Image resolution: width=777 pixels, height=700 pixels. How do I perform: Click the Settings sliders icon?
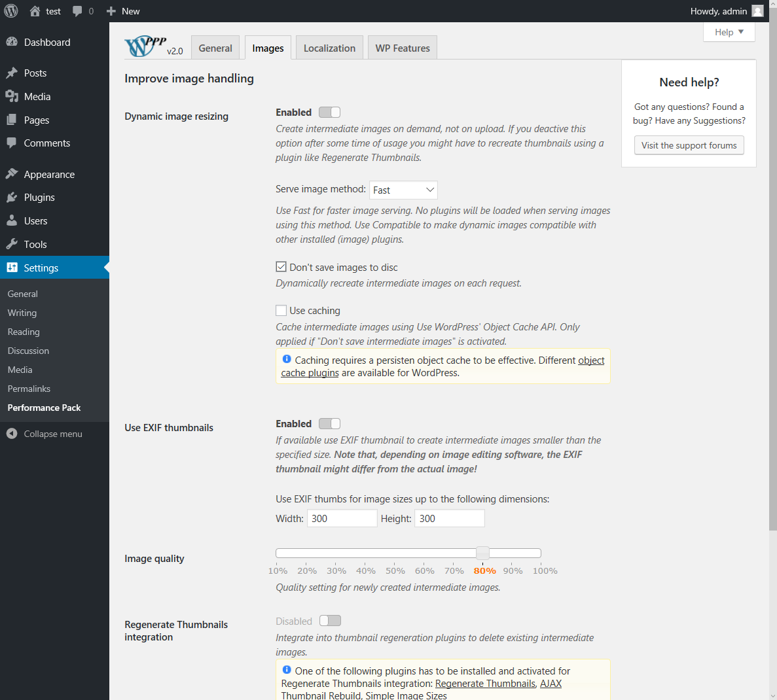point(12,268)
